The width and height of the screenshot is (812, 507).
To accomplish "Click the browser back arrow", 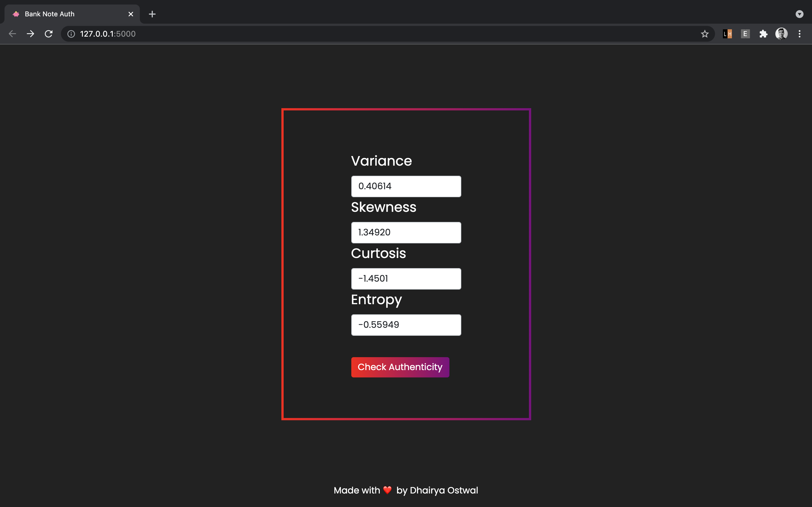I will coord(12,34).
